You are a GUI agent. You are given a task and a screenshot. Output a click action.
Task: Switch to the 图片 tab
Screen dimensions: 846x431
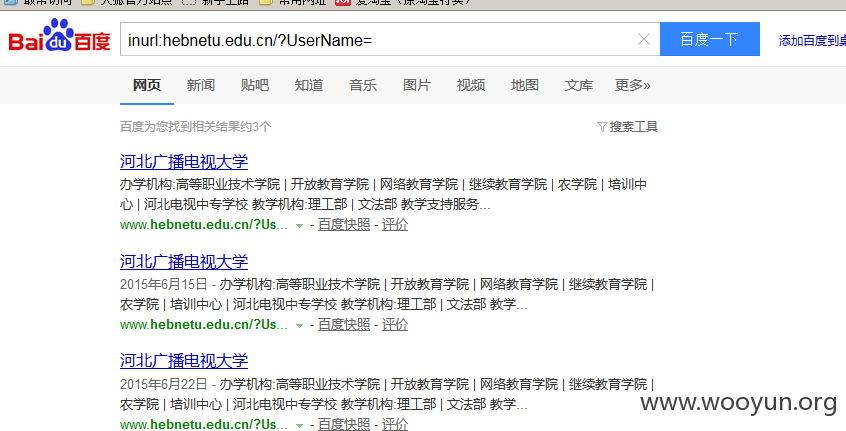pyautogui.click(x=417, y=85)
